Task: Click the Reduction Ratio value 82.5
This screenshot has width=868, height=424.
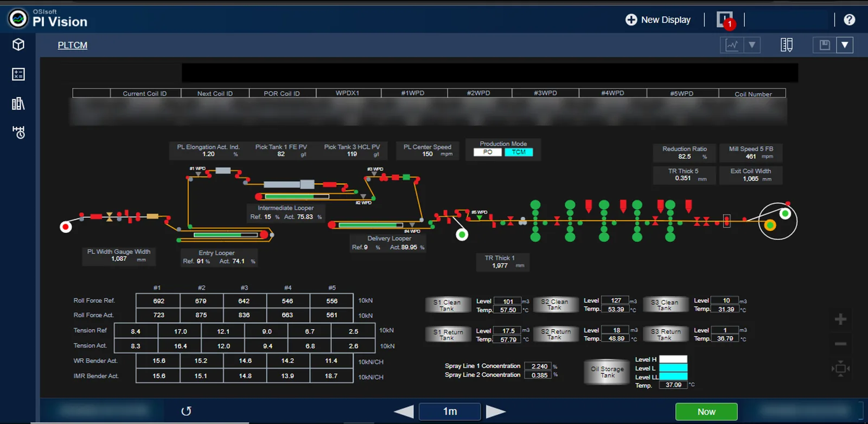Action: point(685,157)
